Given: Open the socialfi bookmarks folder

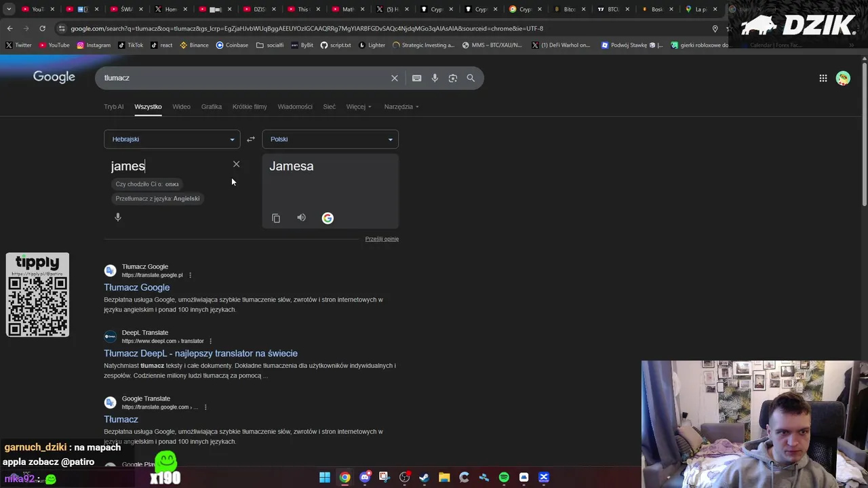Looking at the screenshot, I should pos(270,45).
